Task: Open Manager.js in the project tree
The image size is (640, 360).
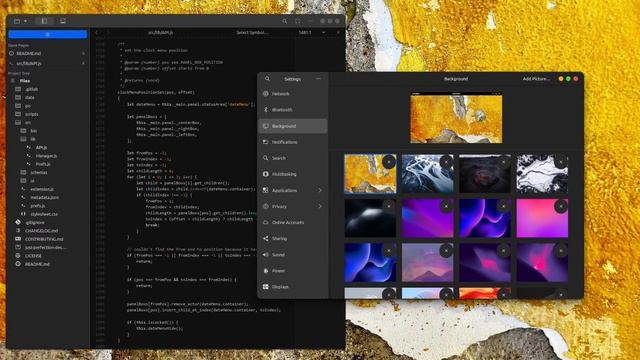Action: pyautogui.click(x=47, y=156)
